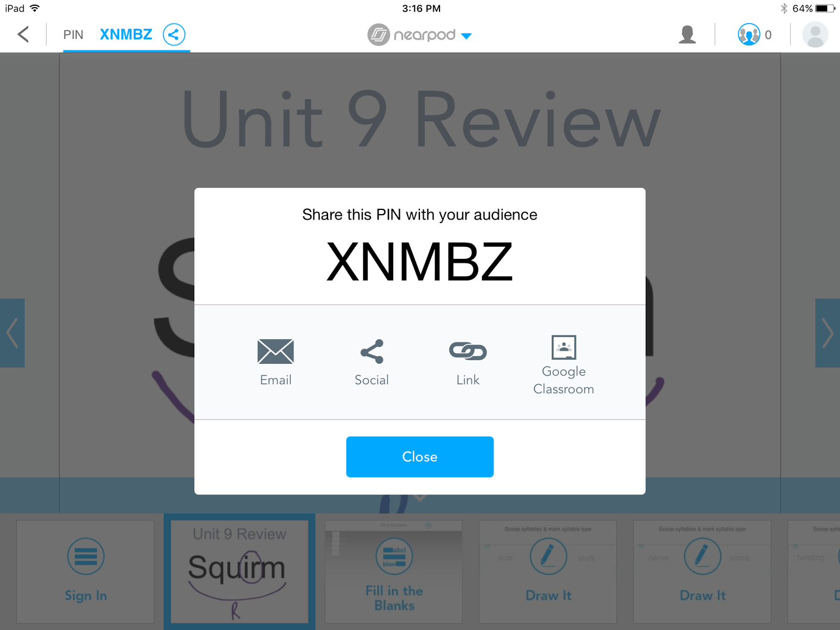Open the Sign In slide thumbnail
Image resolution: width=840 pixels, height=630 pixels.
coord(85,571)
